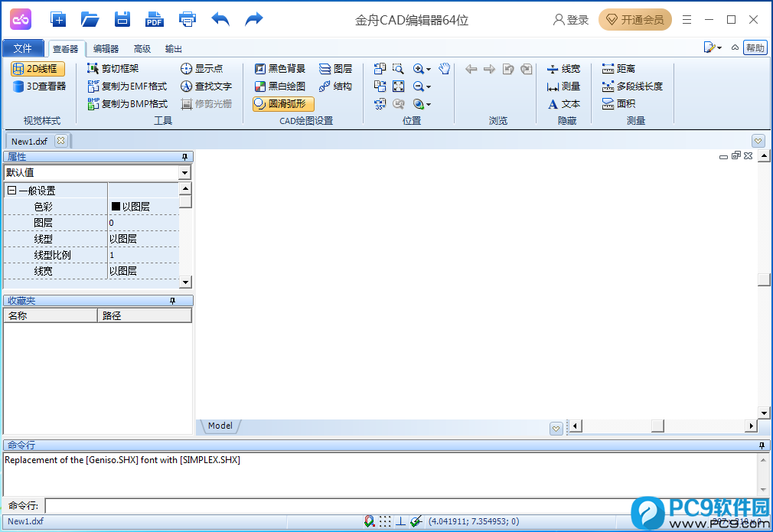Open a file using the folder icon
773x532 pixels.
[90, 19]
